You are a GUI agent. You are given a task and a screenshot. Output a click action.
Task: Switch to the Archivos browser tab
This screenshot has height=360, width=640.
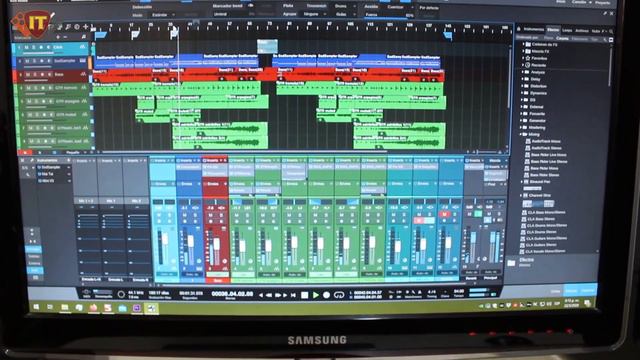582,31
